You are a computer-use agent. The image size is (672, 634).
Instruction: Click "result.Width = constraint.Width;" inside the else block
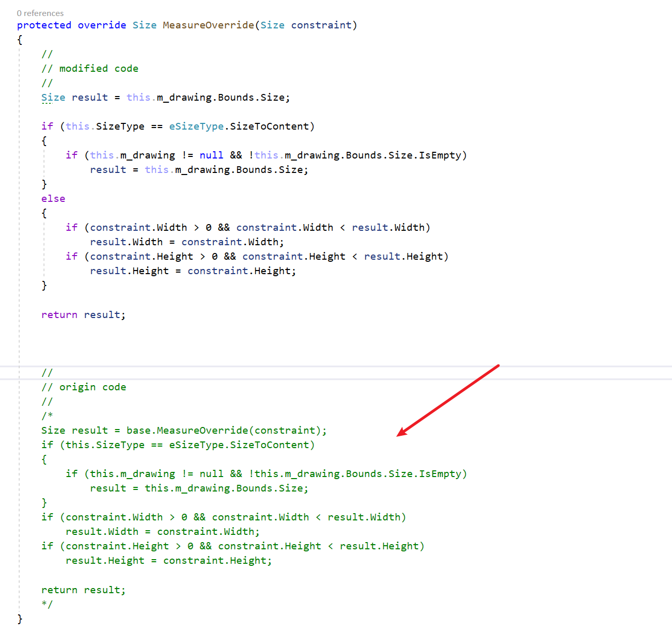coord(187,242)
